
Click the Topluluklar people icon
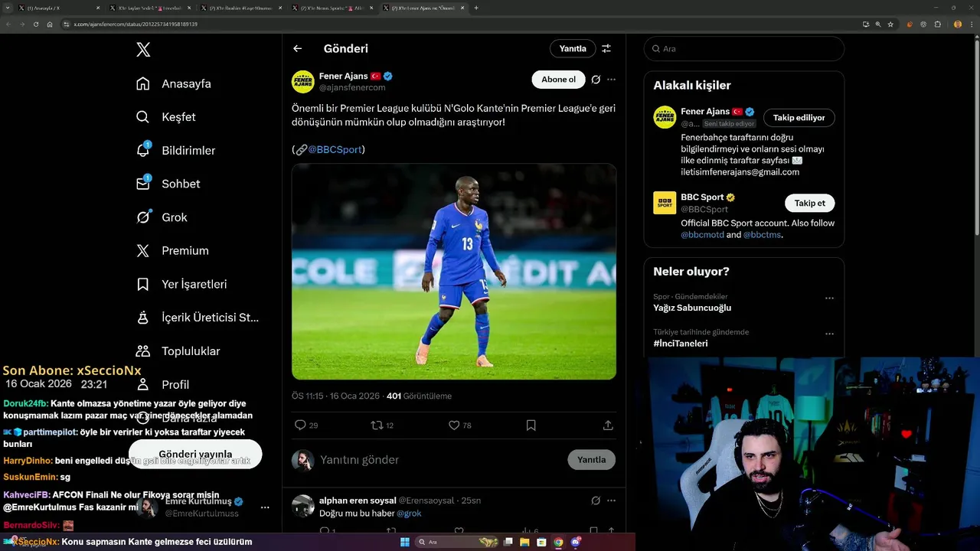(x=143, y=350)
